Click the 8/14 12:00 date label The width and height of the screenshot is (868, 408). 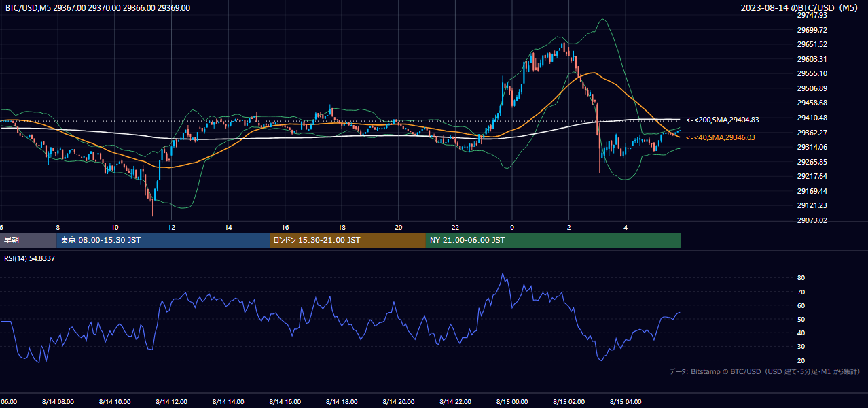click(171, 402)
